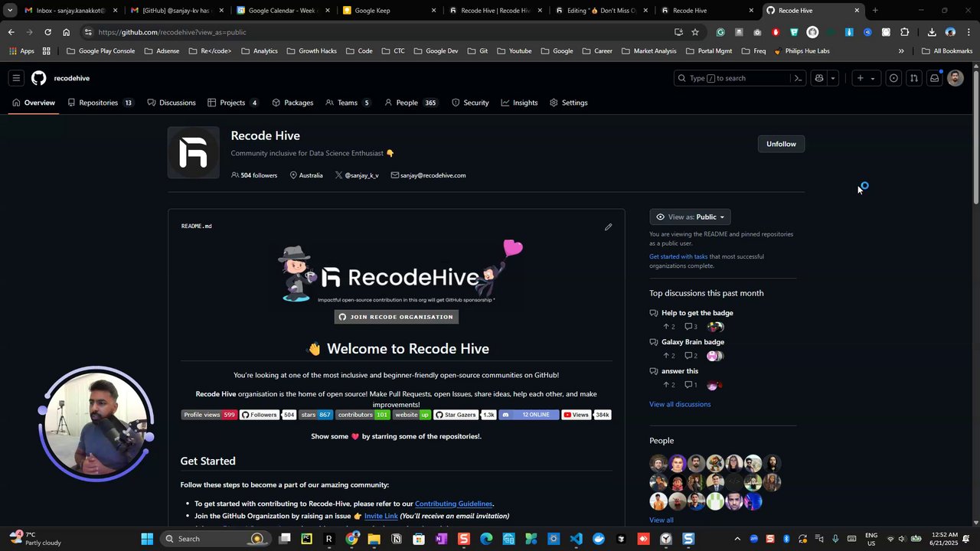
Task: Open the Grammarly extension icon
Action: (720, 32)
